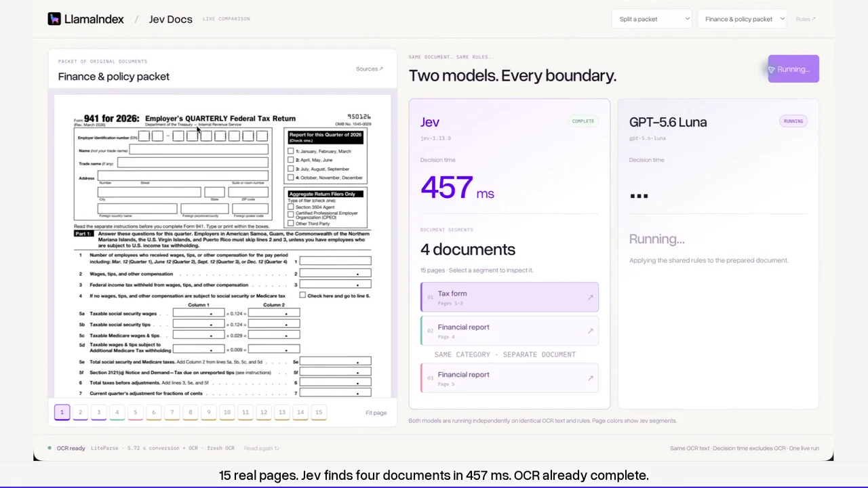Click the RUNNING badge on GPT-5.6 Luna
Screen dimensions: 868x488
pyautogui.click(x=793, y=121)
